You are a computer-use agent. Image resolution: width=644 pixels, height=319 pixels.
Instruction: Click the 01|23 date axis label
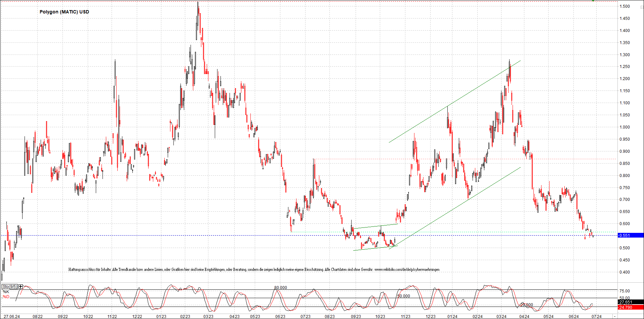[x=161, y=316]
